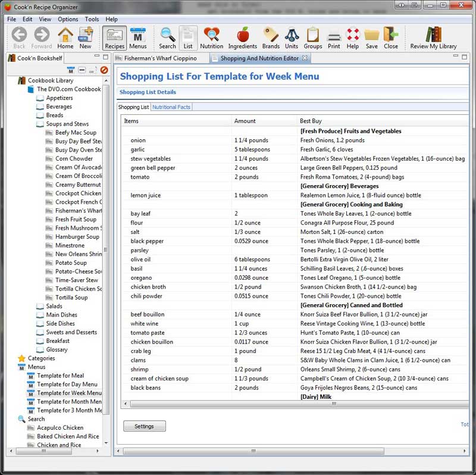Screen dimensions: 476x475
Task: Select the olive oil row in shopping list
Action: 295,260
